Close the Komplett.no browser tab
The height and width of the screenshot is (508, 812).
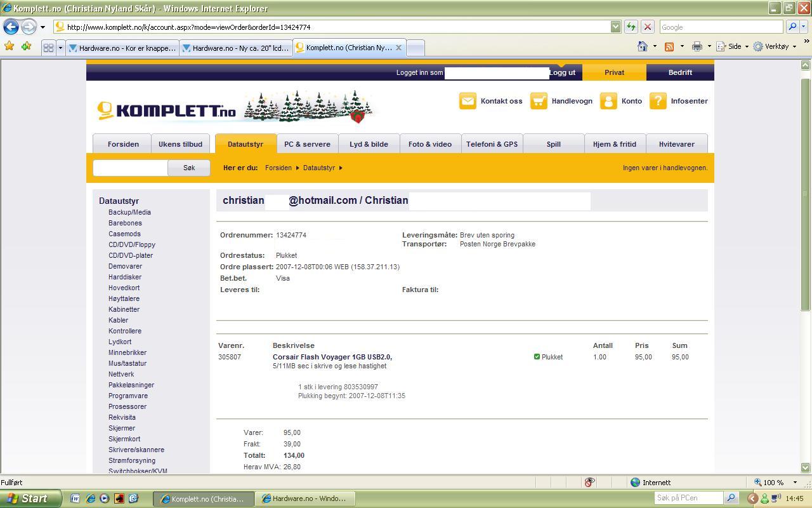(x=398, y=48)
